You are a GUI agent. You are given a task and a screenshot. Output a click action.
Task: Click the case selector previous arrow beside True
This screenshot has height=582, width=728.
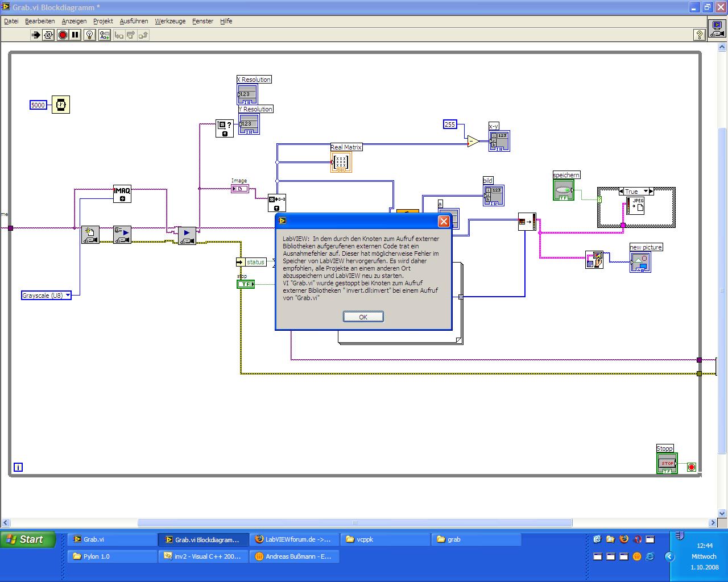[622, 192]
